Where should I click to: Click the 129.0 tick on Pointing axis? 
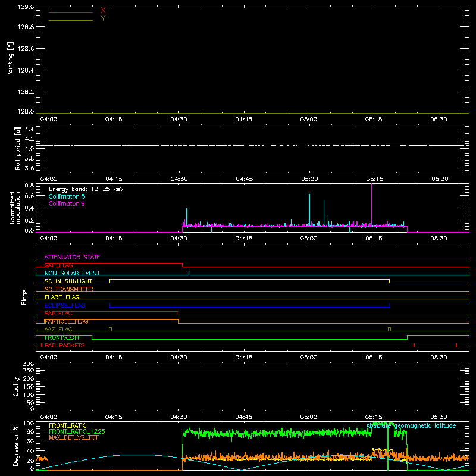(26, 7)
